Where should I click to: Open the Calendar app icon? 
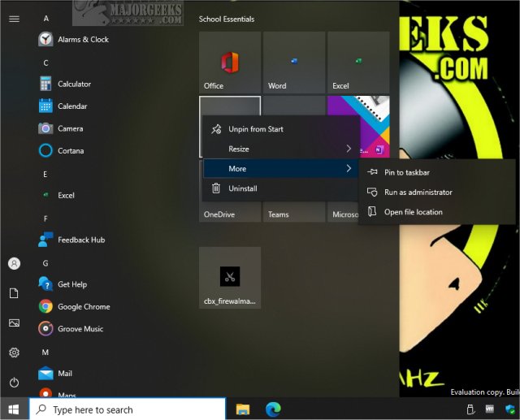click(x=45, y=106)
